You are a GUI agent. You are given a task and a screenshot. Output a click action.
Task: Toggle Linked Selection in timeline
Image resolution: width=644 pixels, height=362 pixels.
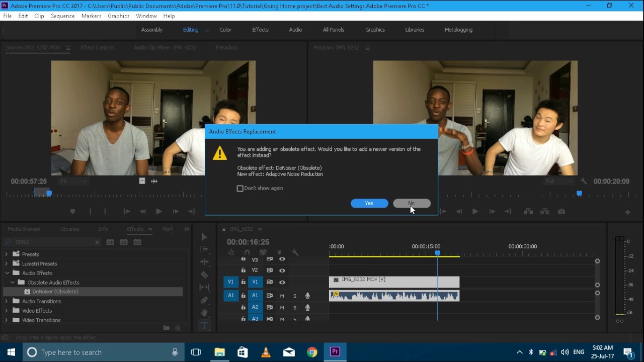(263, 252)
